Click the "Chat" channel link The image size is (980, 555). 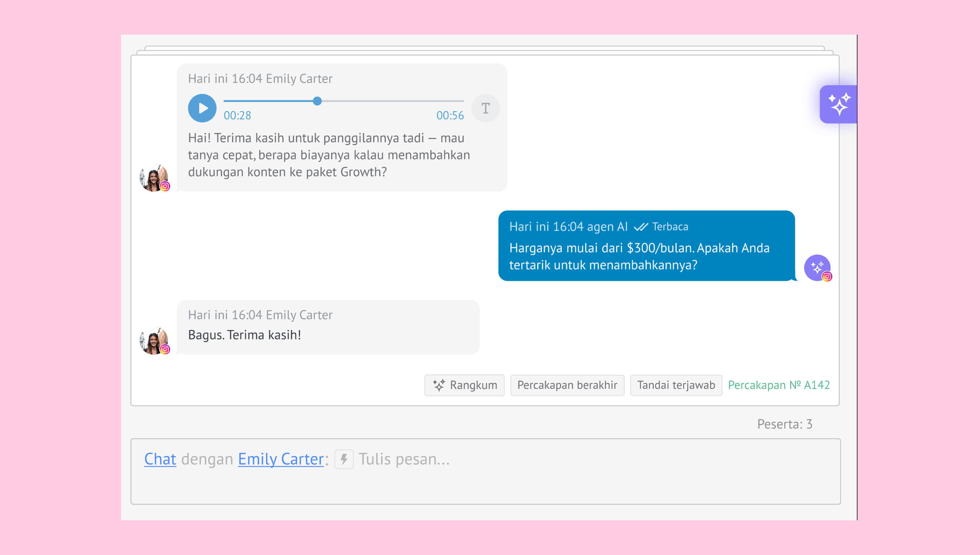(160, 459)
